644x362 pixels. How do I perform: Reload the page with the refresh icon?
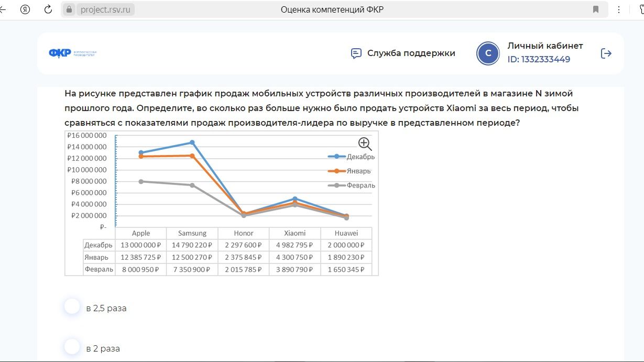click(48, 9)
